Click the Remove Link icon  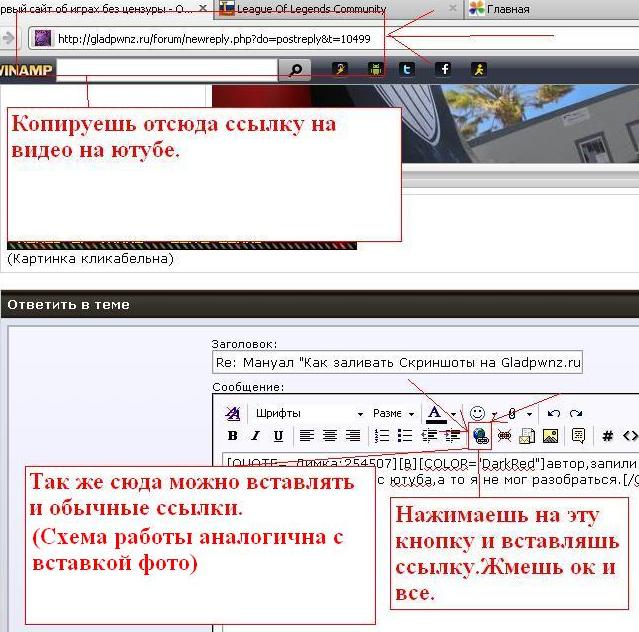coord(504,436)
